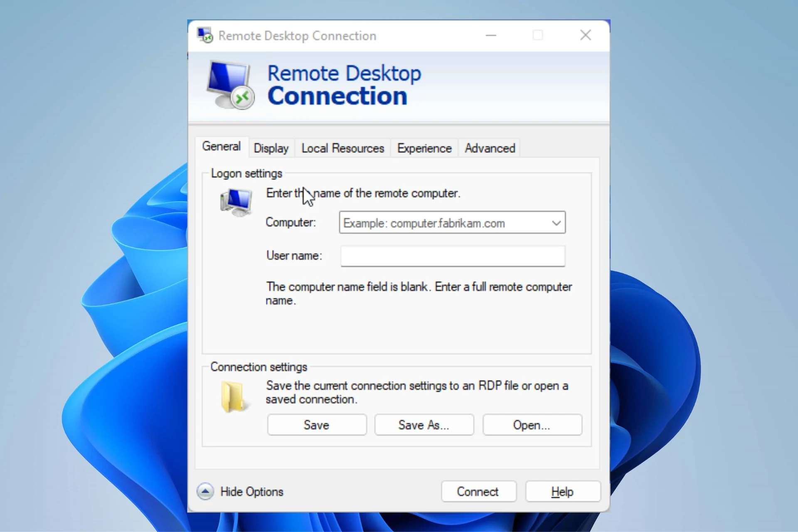Click the Remote Desktop icon in the title bar
The width and height of the screenshot is (798, 532).
tap(204, 35)
